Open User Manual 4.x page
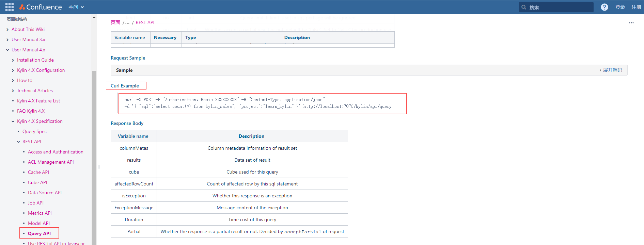 [28, 50]
